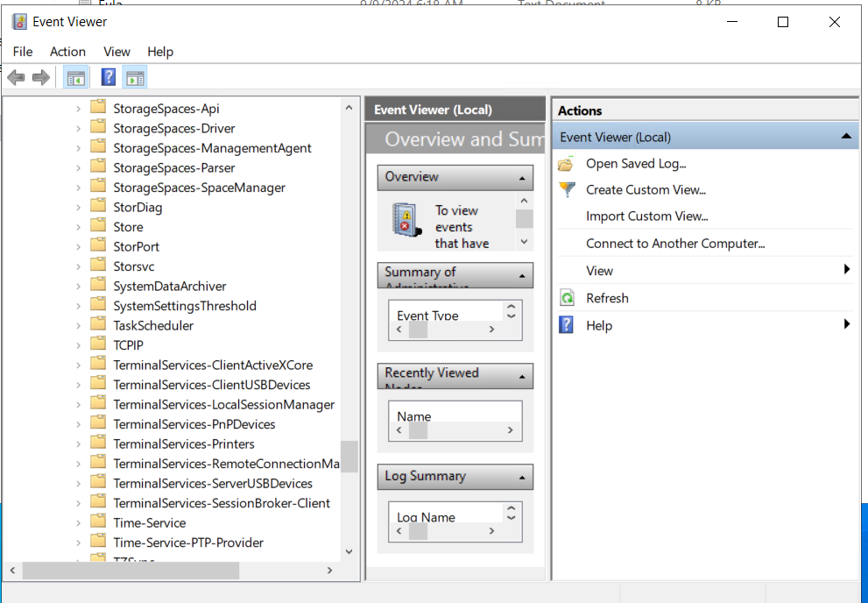Viewport: 868px width, 603px height.
Task: Click scroll-down arrow of the tree pane
Action: pos(349,551)
